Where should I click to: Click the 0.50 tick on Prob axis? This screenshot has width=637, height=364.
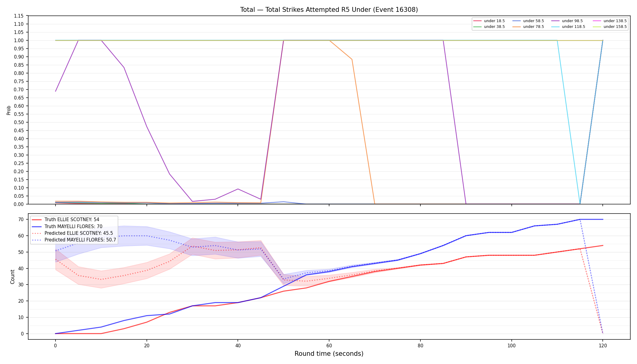click(x=19, y=123)
